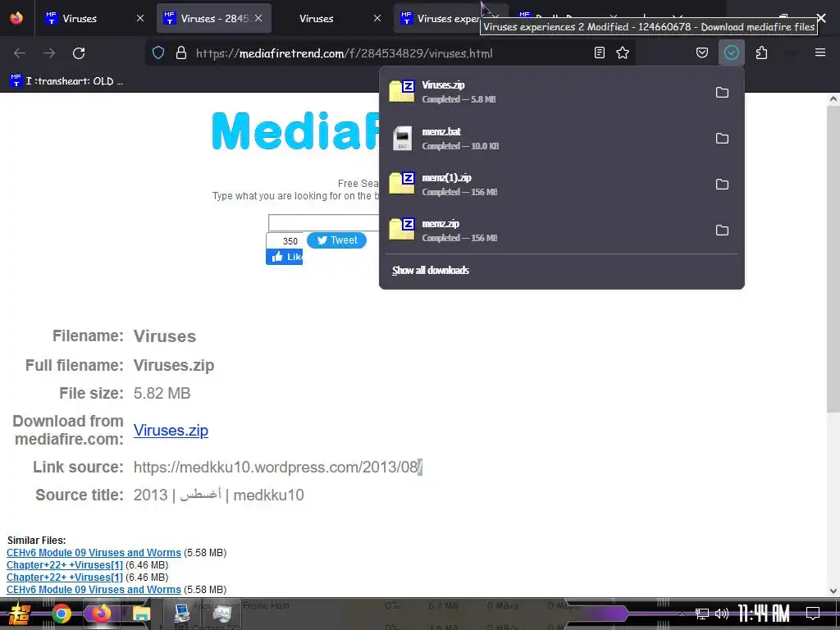The height and width of the screenshot is (630, 840).
Task: Open the notification center icon
Action: (x=813, y=614)
